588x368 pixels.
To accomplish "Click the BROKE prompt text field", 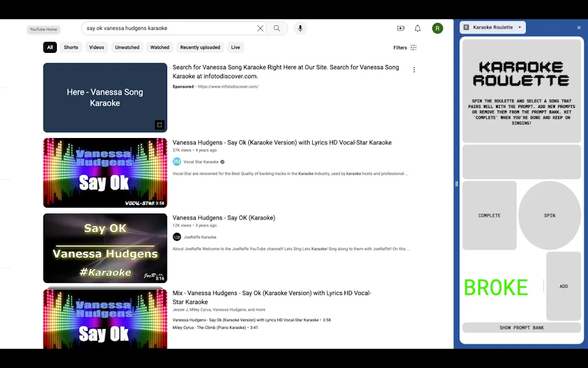I will pyautogui.click(x=503, y=287).
